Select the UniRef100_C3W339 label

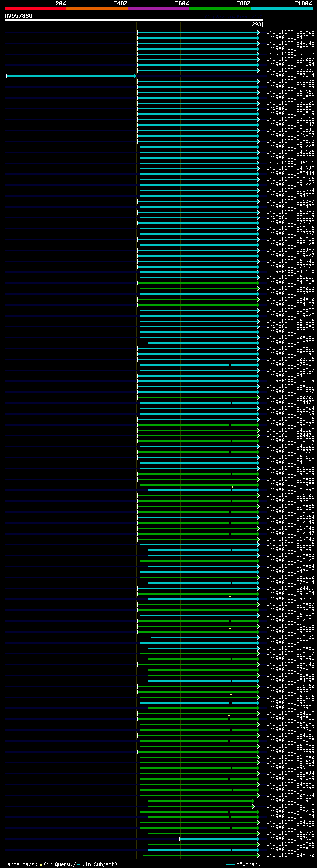pyautogui.click(x=290, y=70)
